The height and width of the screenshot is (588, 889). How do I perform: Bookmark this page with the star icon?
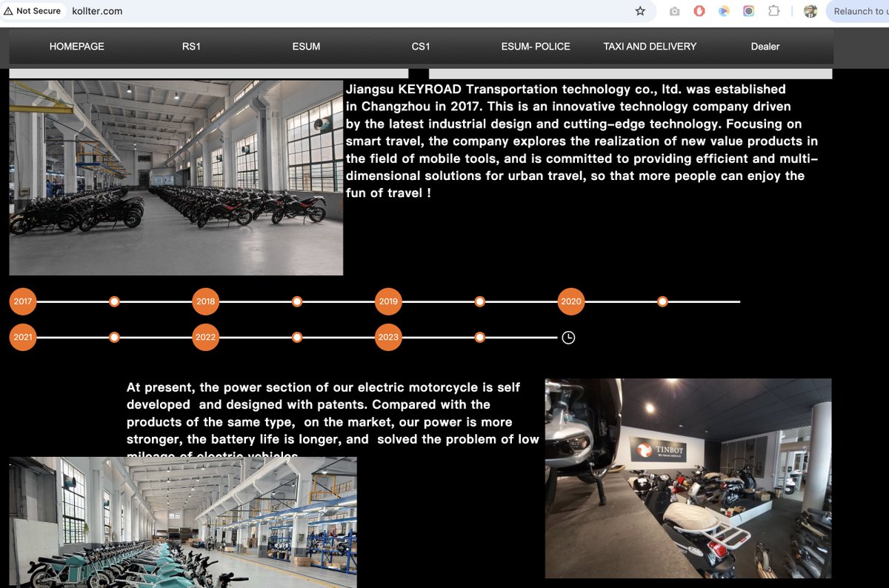click(x=640, y=11)
